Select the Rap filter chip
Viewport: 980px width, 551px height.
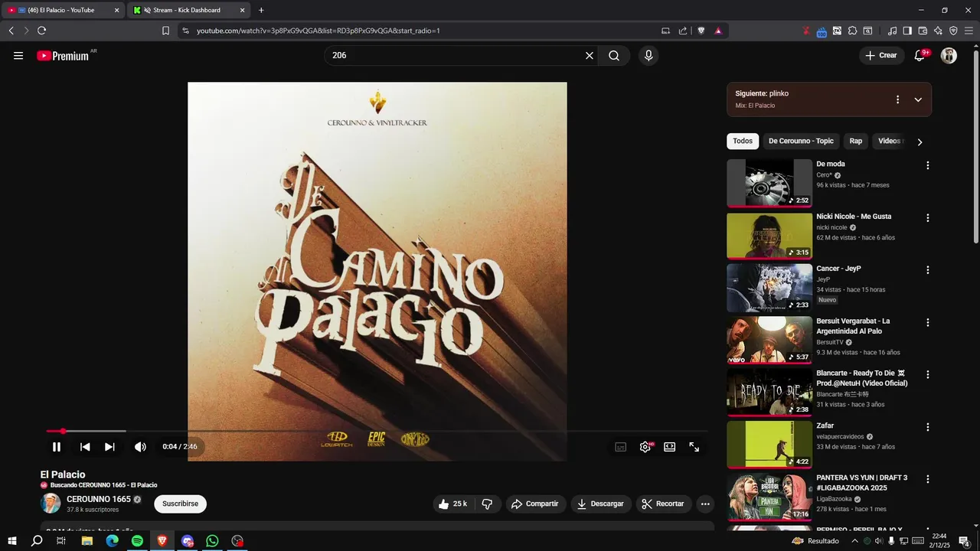coord(856,141)
